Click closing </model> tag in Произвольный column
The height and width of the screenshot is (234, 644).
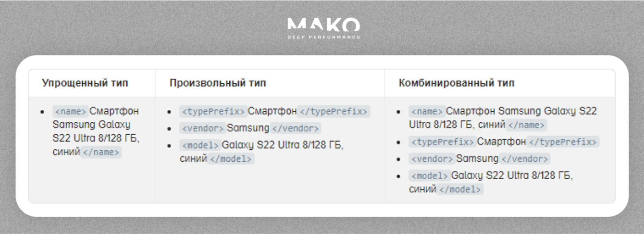coord(231,159)
